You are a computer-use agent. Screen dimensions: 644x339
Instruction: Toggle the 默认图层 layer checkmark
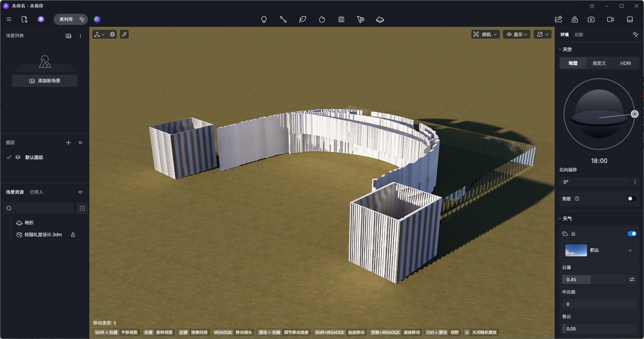(9, 157)
